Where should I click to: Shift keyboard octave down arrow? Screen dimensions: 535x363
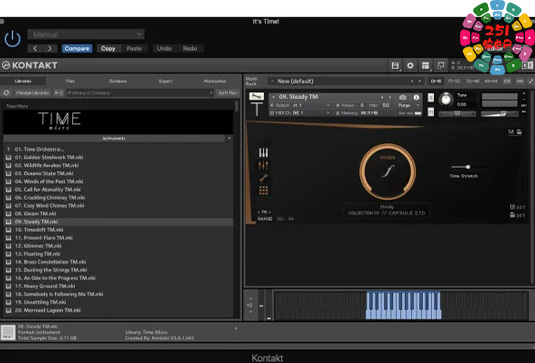tap(250, 312)
